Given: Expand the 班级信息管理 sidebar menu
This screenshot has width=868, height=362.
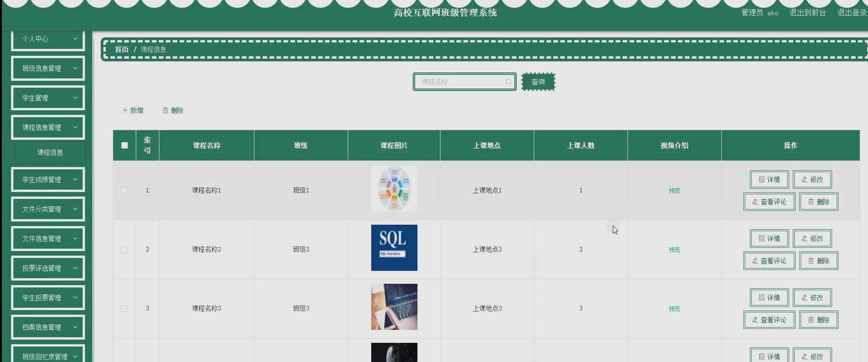Looking at the screenshot, I should [x=48, y=68].
